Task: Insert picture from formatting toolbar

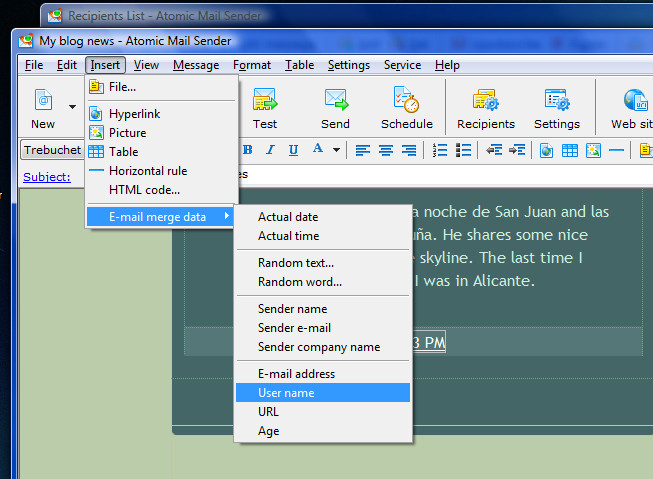Action: coord(593,150)
